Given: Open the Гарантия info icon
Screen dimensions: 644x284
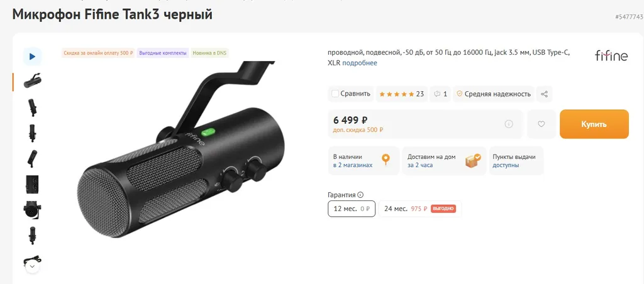Looking at the screenshot, I should (360, 195).
